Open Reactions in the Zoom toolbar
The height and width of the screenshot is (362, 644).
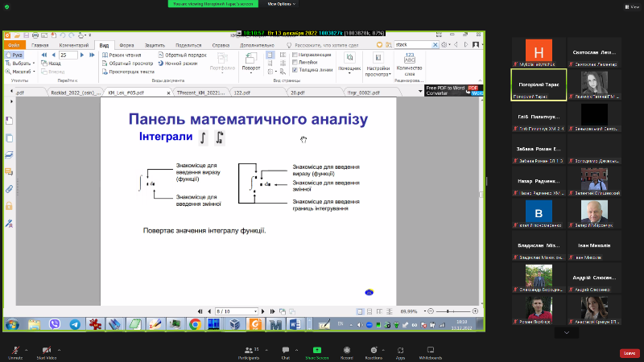373,350
